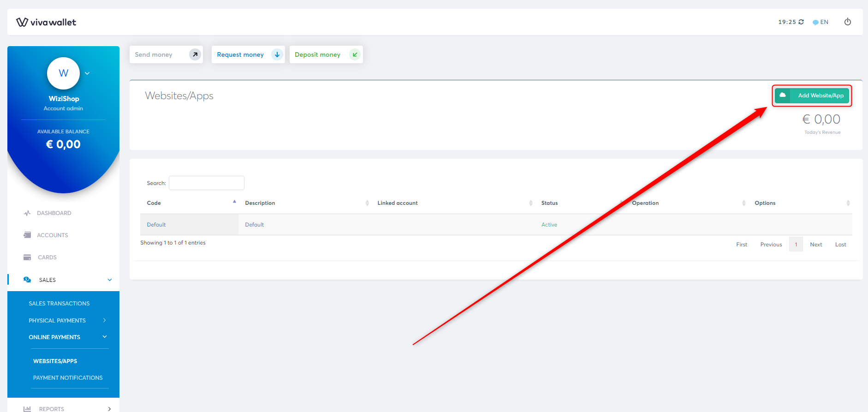This screenshot has width=868, height=412.
Task: Click the Sales chat icon
Action: tap(27, 280)
